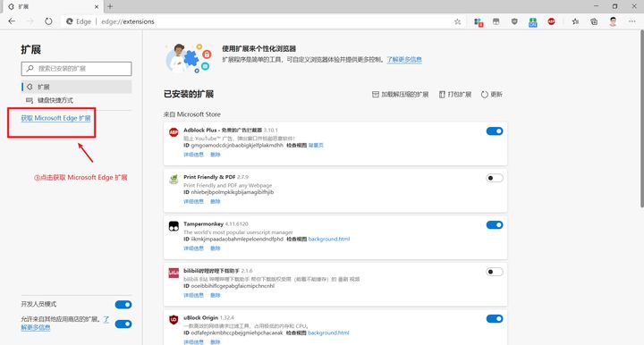Select the 扩展 sidebar item

point(77,87)
